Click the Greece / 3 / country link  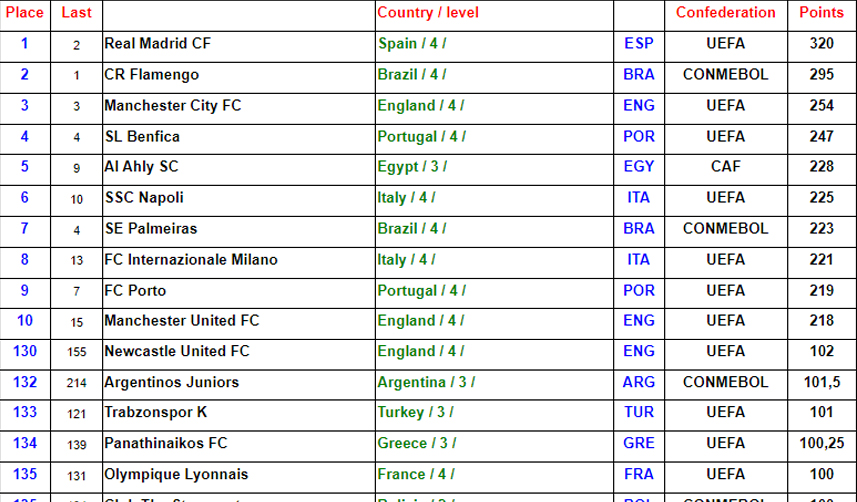(417, 443)
